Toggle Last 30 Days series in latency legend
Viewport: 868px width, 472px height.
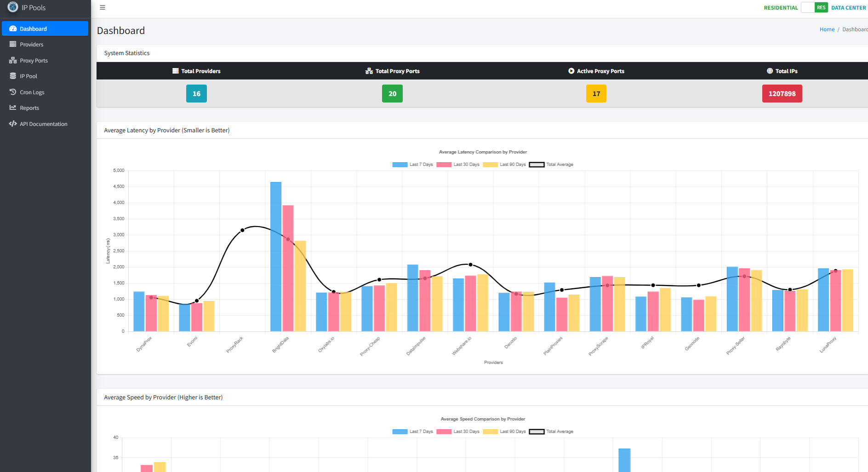(458, 165)
